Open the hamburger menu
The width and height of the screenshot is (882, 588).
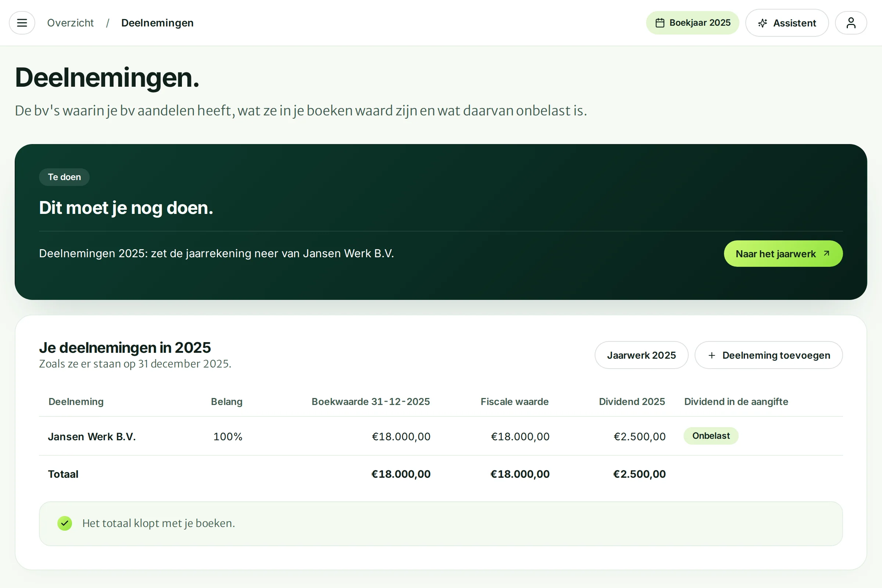22,23
